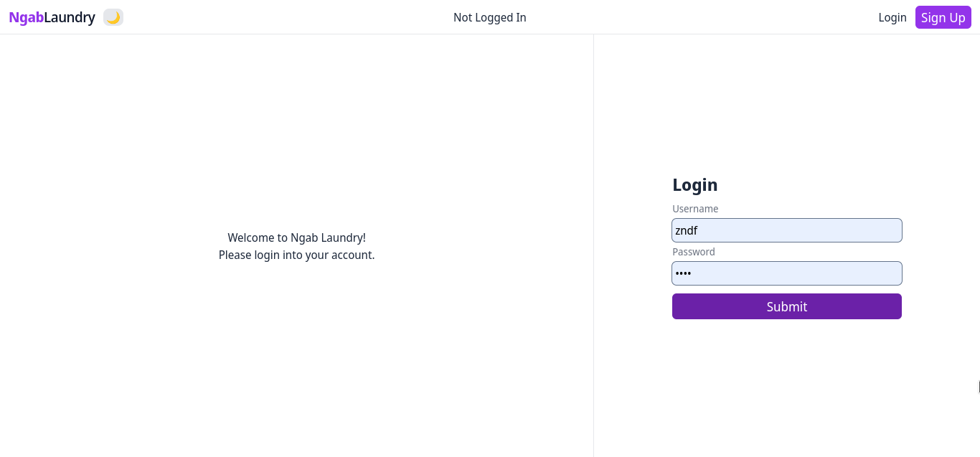Click the 'Not Logged In' status text
The height and width of the screenshot is (457, 980).
[x=490, y=17]
